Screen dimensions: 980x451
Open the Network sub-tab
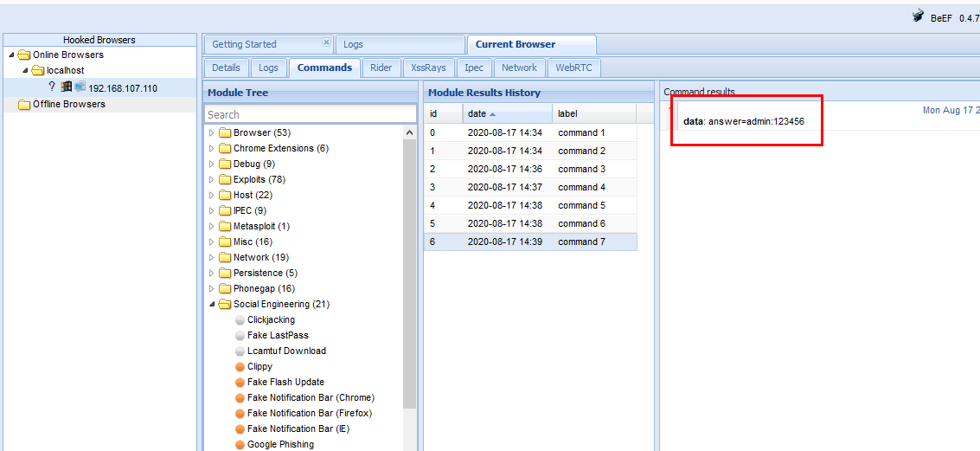coord(519,68)
